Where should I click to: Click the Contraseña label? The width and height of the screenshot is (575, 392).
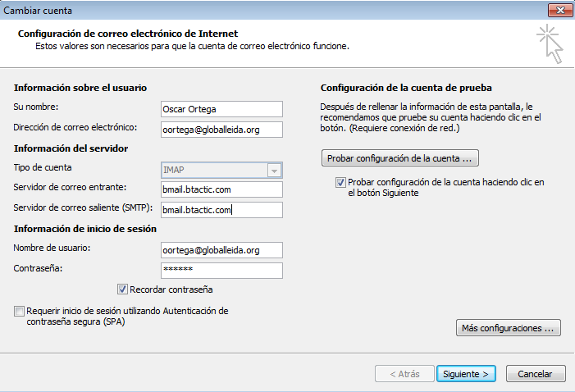[38, 268]
